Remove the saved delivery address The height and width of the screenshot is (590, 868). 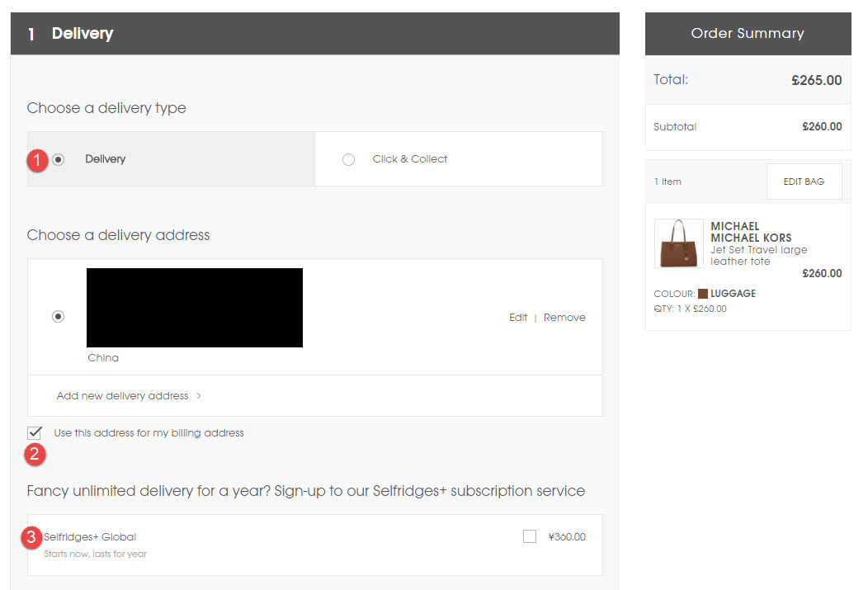click(x=564, y=317)
